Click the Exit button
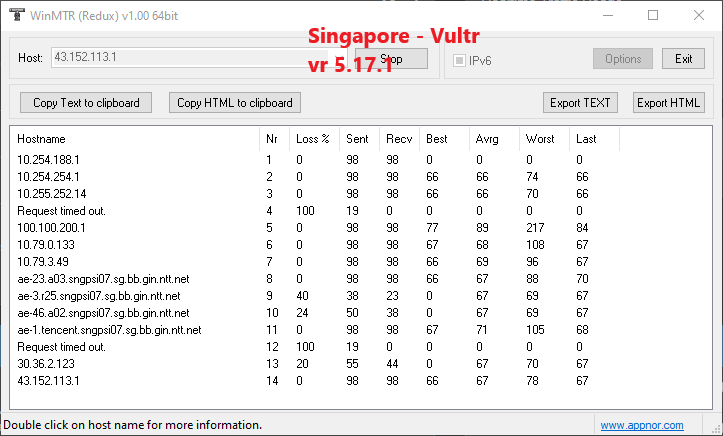Image resolution: width=723 pixels, height=436 pixels. 683,59
